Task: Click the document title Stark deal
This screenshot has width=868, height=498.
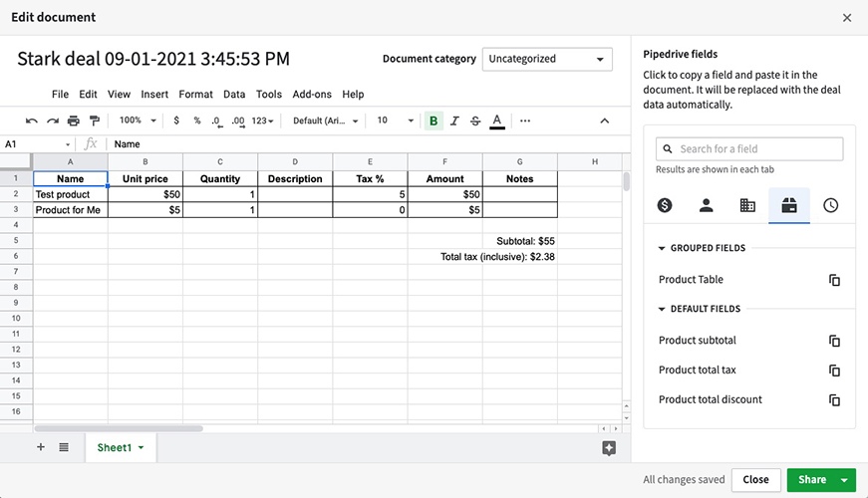Action: 153,59
